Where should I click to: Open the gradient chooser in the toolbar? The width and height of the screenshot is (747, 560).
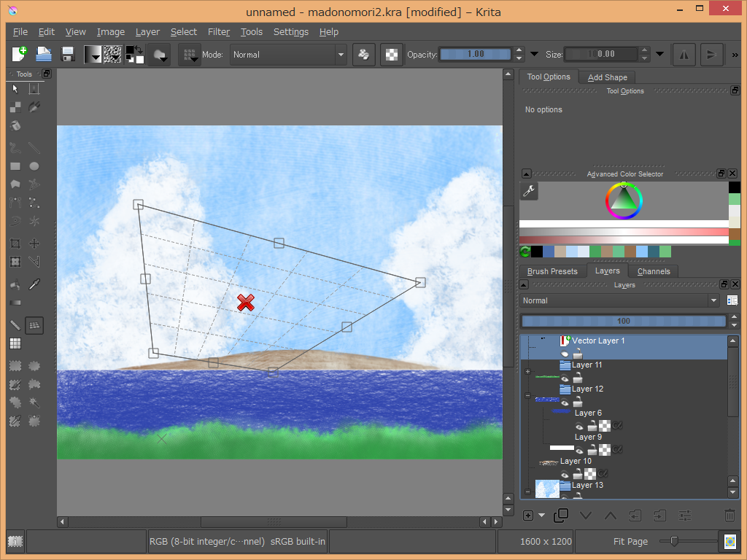click(93, 54)
